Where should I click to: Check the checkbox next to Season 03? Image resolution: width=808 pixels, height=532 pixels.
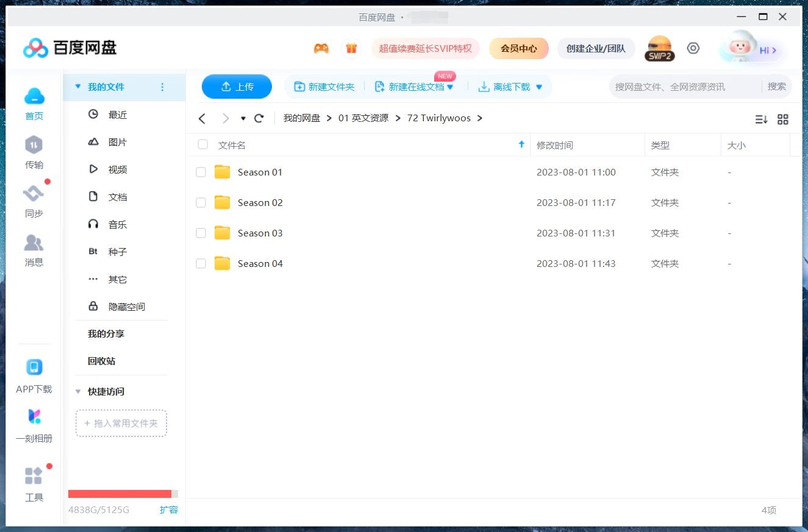coord(201,233)
